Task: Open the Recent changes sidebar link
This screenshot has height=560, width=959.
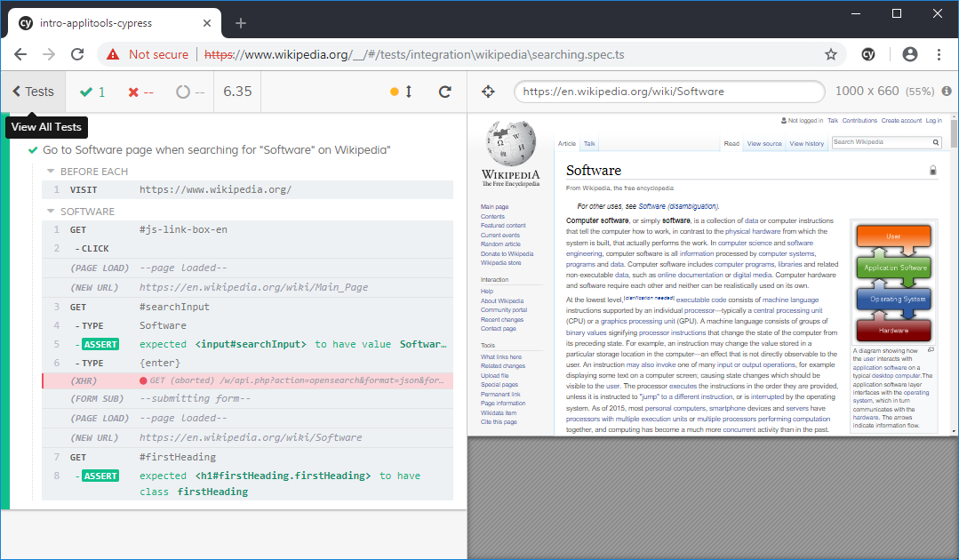Action: point(502,319)
